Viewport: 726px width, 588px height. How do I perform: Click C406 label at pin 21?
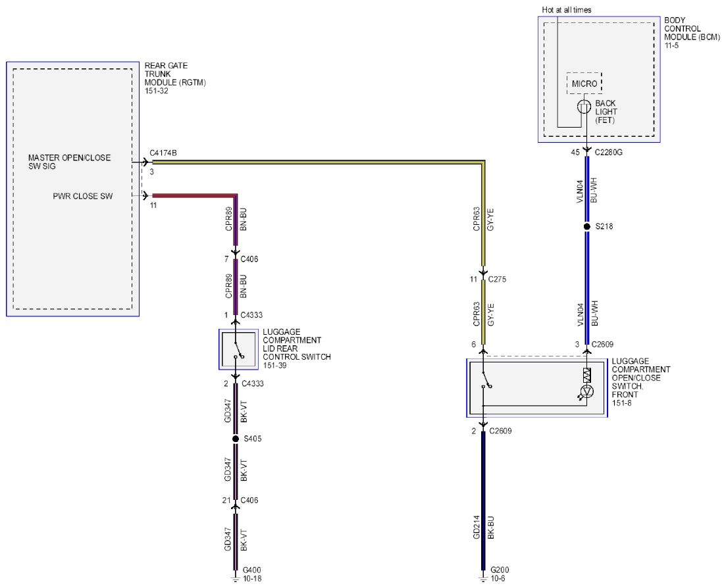(249, 500)
